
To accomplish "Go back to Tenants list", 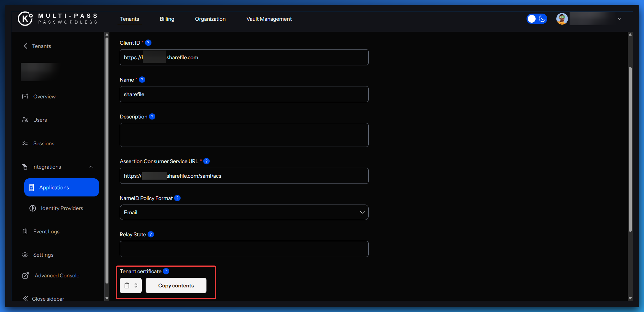I will 37,46.
